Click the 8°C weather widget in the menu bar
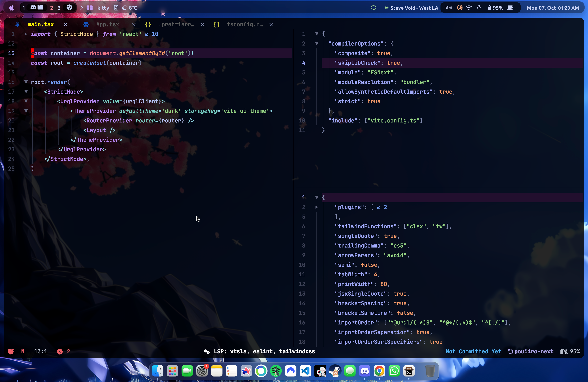This screenshot has width=588, height=382. click(130, 8)
